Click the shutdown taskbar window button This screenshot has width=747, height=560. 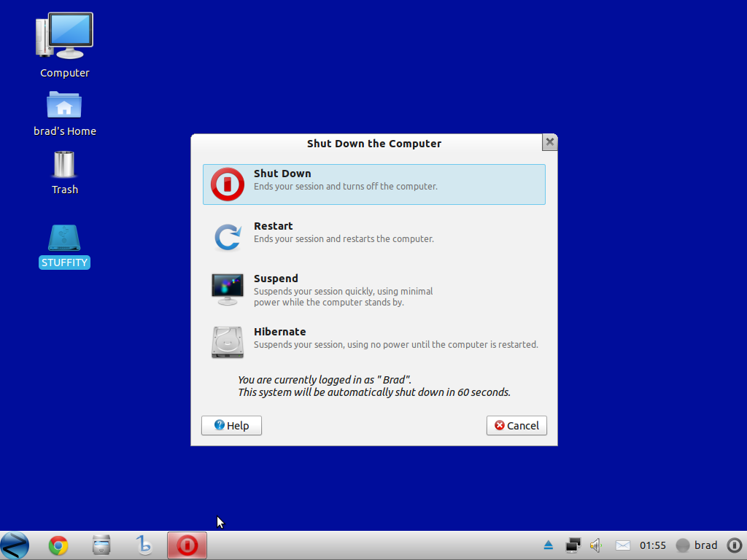pyautogui.click(x=187, y=545)
